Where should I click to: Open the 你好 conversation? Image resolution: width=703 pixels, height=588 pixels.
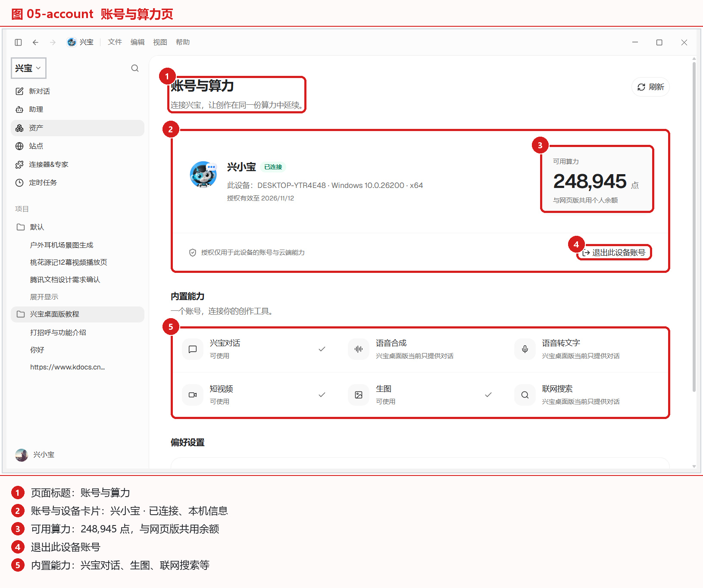tap(37, 350)
